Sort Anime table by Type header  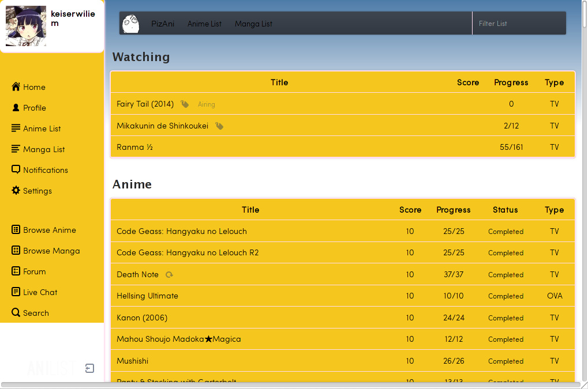555,210
